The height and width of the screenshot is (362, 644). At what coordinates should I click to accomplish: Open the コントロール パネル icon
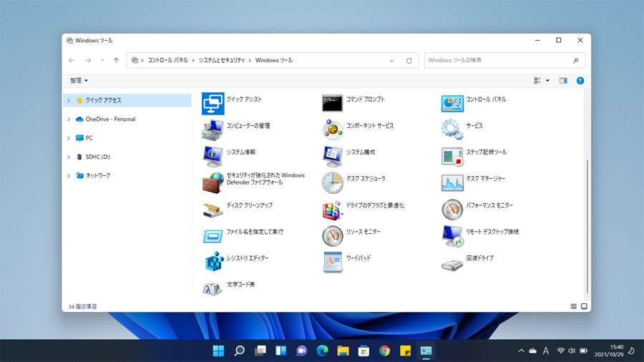452,104
